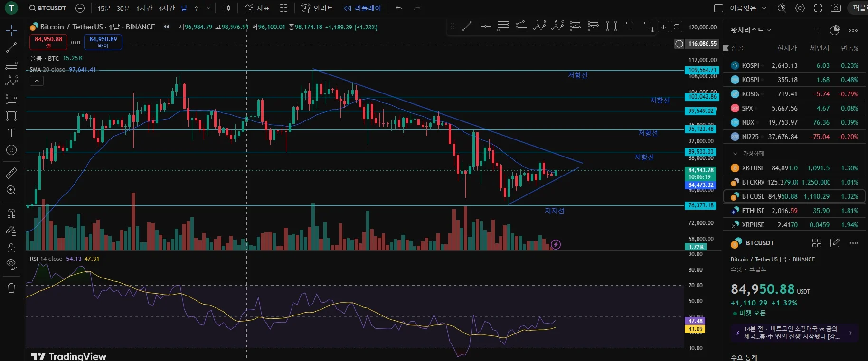Image resolution: width=868 pixels, height=361 pixels.
Task: Click the layout square box beside 이름없음
Action: [719, 8]
